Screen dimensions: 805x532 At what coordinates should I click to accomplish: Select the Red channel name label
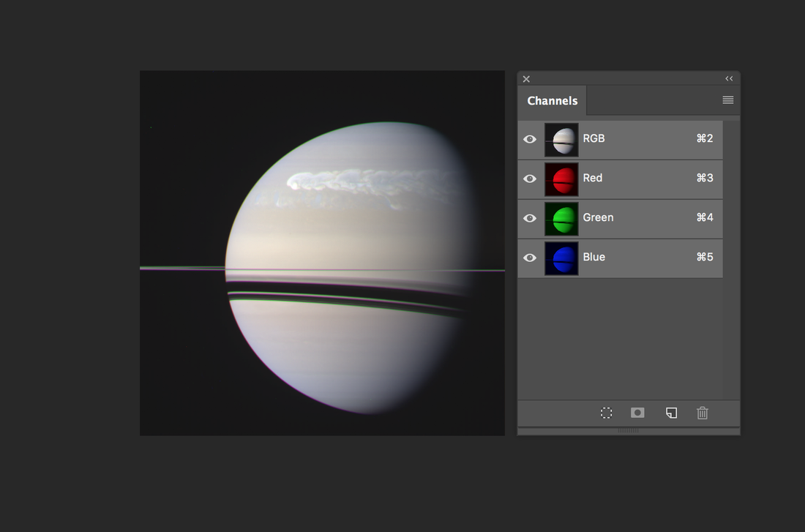(593, 178)
